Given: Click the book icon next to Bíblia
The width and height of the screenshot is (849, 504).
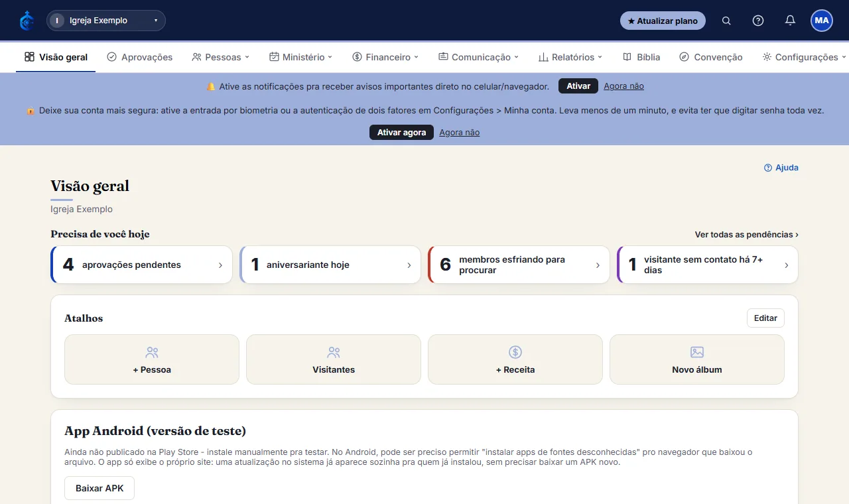Looking at the screenshot, I should click(x=627, y=57).
